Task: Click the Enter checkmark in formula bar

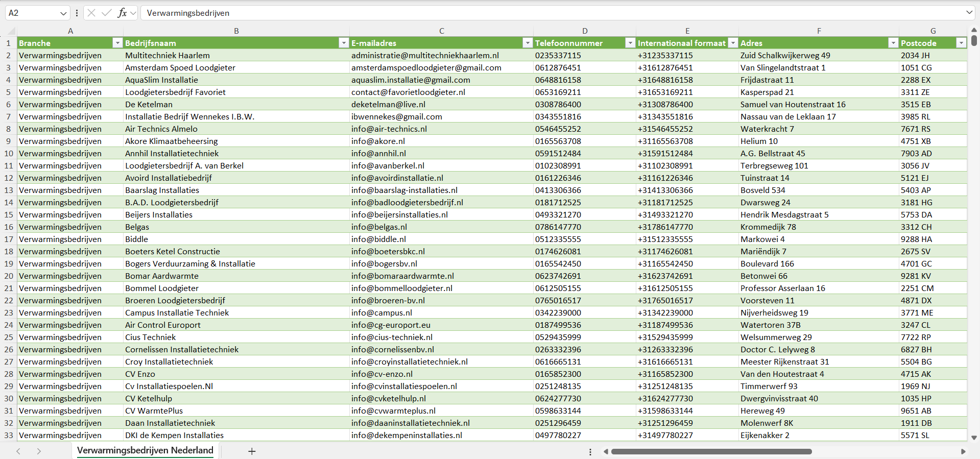Action: click(x=107, y=13)
